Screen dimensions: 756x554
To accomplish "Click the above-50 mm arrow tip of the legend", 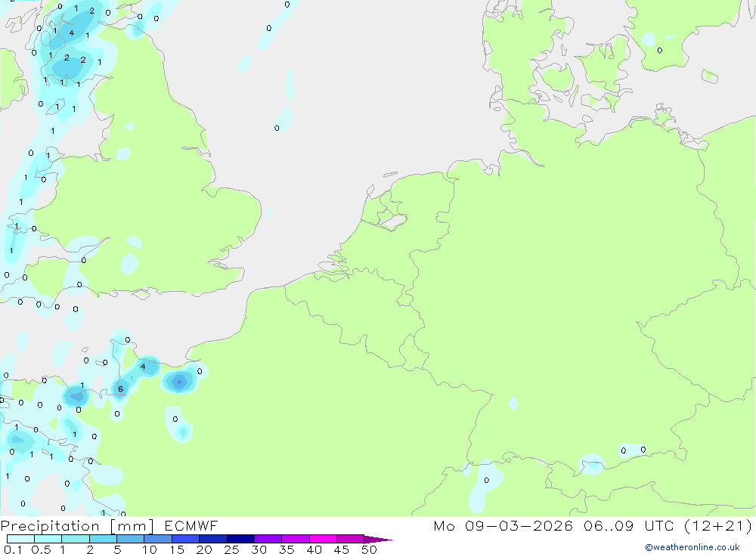I will tap(377, 540).
